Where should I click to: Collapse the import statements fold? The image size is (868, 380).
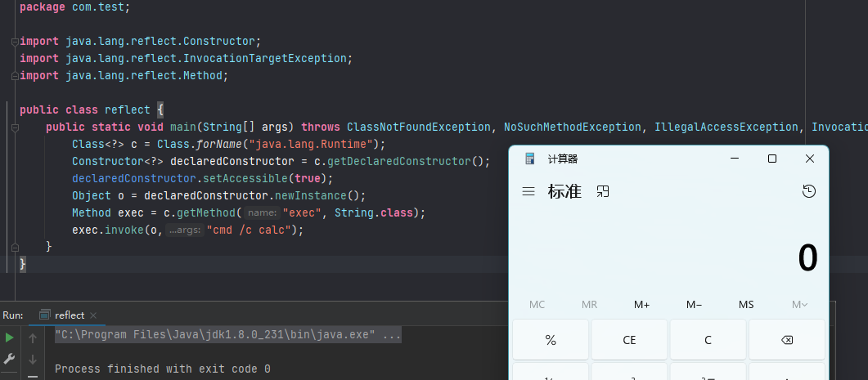click(x=15, y=42)
